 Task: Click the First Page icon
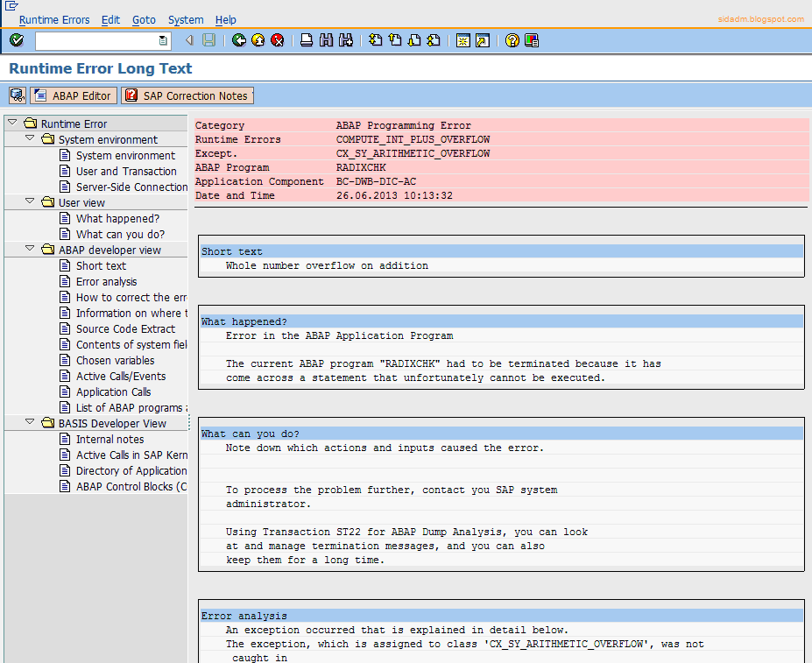(376, 40)
